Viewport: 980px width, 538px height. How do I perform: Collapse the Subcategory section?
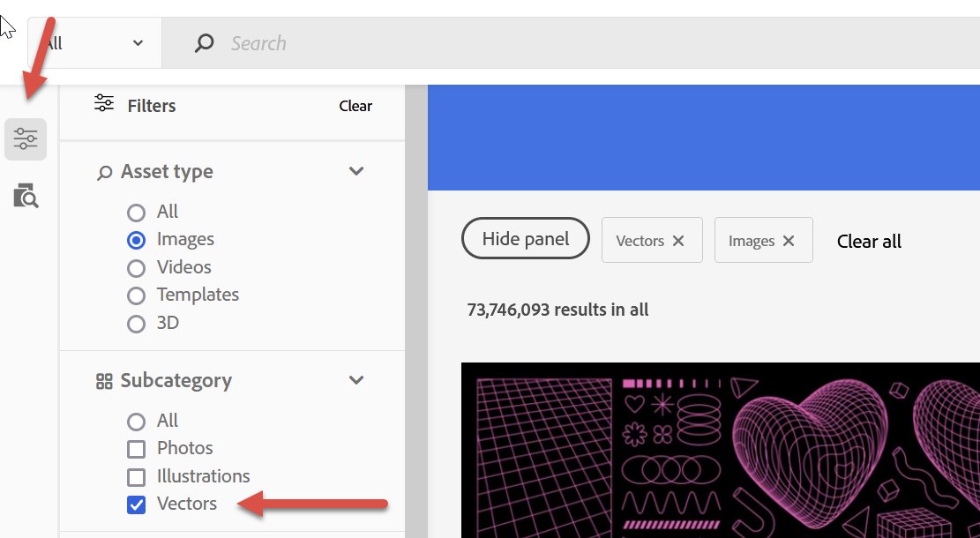coord(356,380)
